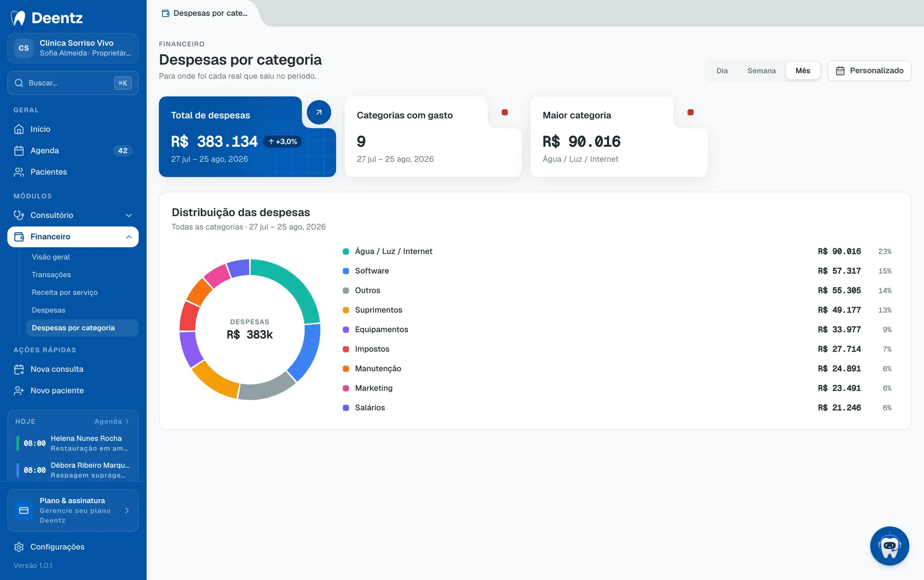The height and width of the screenshot is (580, 924).
Task: Click the Água / Luz / Internet teal swatch
Action: point(346,252)
